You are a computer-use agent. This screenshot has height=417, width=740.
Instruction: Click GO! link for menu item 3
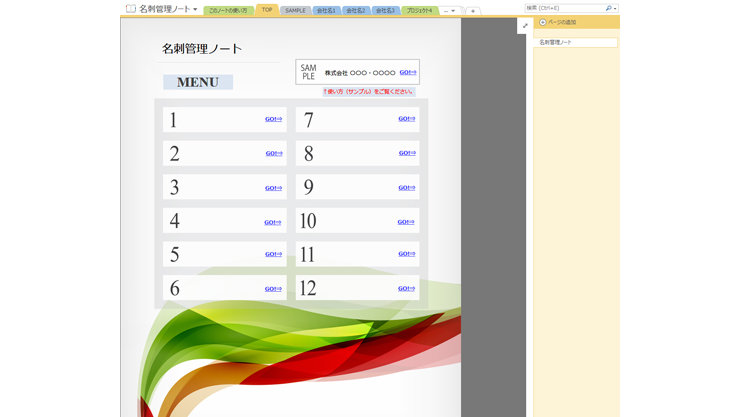pos(273,188)
